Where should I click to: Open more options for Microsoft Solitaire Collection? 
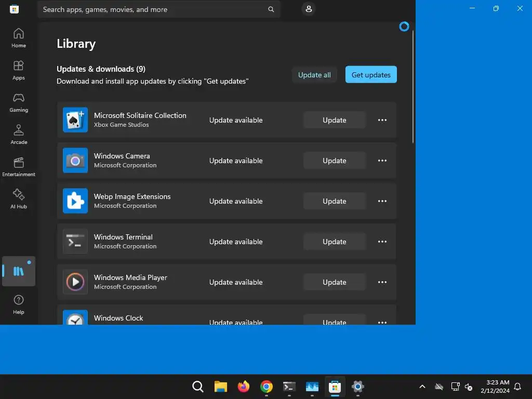pyautogui.click(x=382, y=120)
